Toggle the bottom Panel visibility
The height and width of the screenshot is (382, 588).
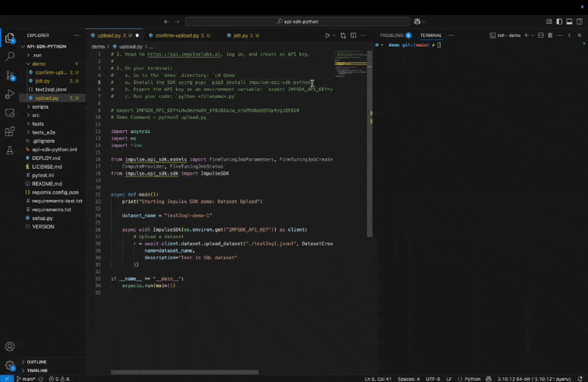(x=570, y=21)
